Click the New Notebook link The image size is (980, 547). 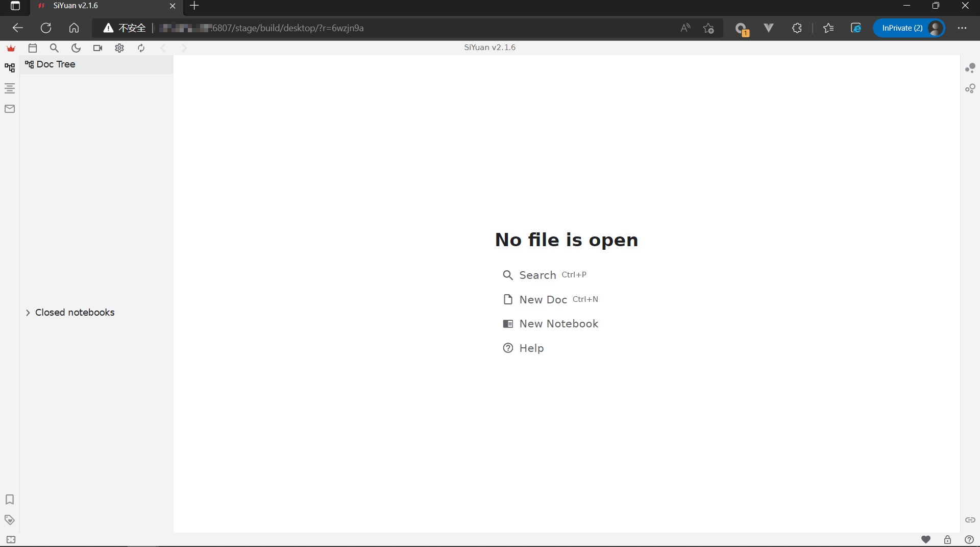pos(558,324)
